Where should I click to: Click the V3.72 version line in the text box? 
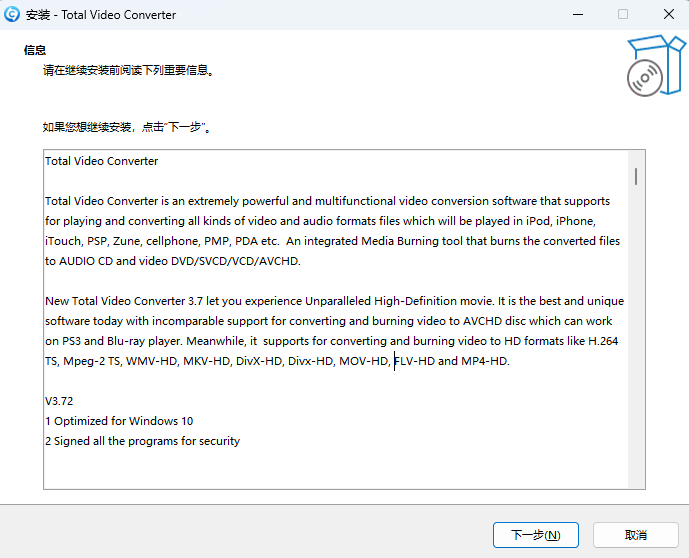pyautogui.click(x=60, y=401)
